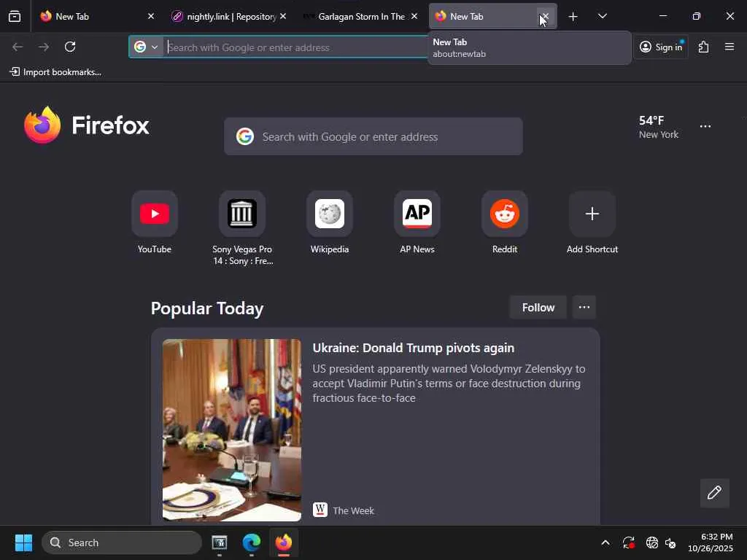Open weather widget options menu

click(x=705, y=126)
